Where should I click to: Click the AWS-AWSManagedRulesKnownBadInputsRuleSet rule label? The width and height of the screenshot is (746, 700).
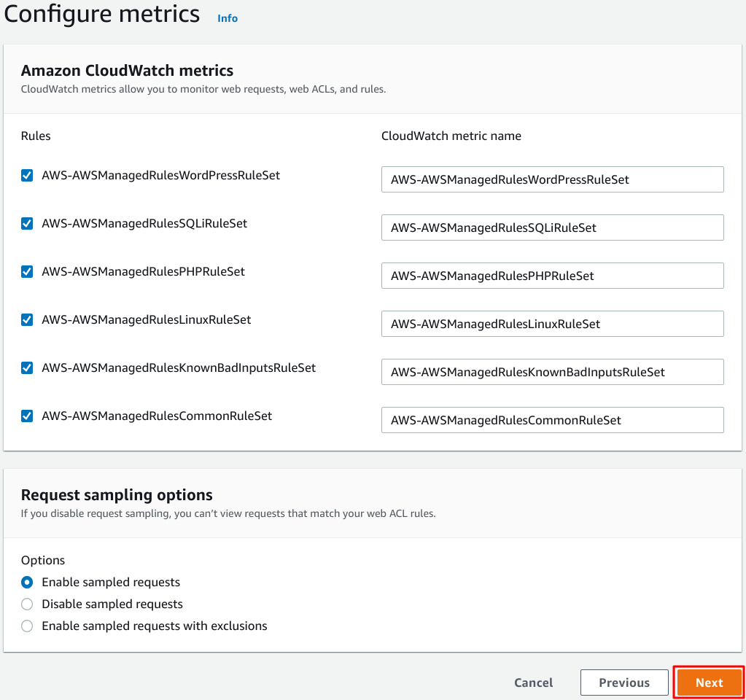[x=179, y=367]
